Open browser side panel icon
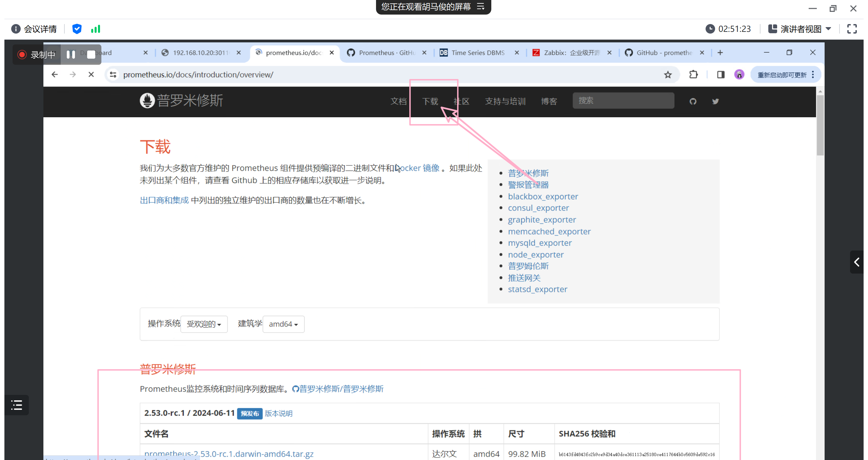This screenshot has width=868, height=460. point(721,75)
